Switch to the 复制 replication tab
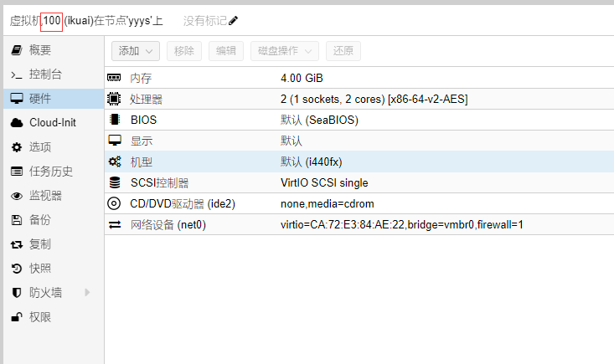Viewport: 614px width, 364px height. tap(40, 244)
